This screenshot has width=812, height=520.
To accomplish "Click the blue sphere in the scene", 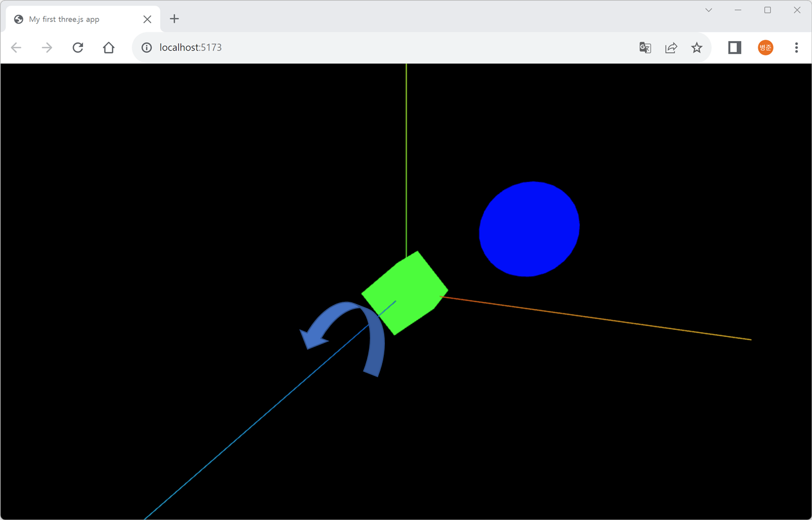I will 529,229.
